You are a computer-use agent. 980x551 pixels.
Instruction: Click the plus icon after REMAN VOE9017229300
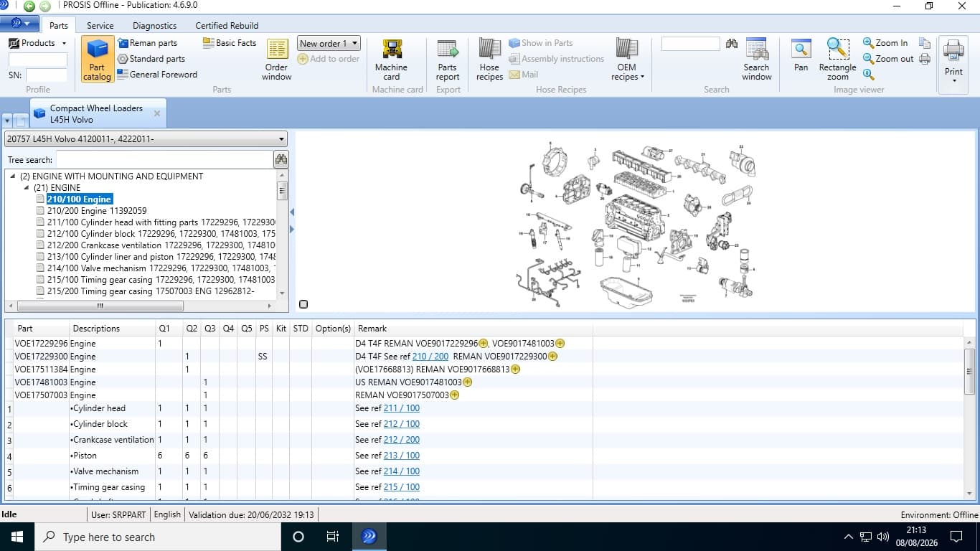pos(553,357)
